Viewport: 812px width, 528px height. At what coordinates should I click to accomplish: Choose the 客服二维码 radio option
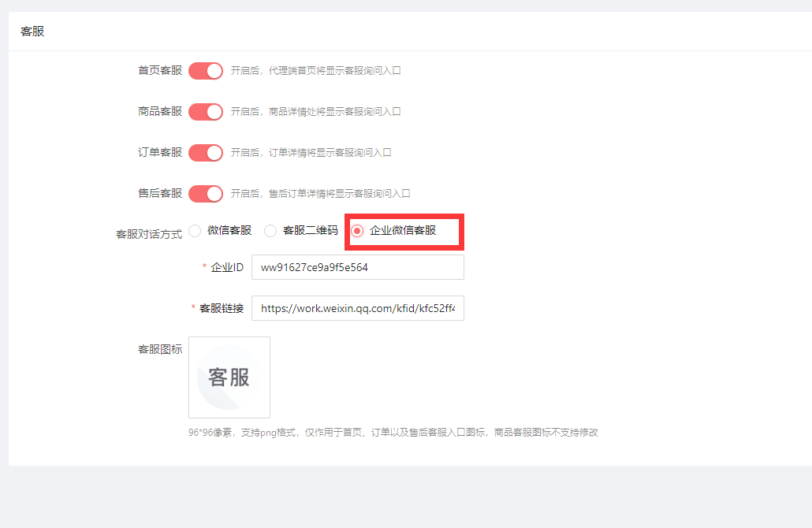click(271, 231)
